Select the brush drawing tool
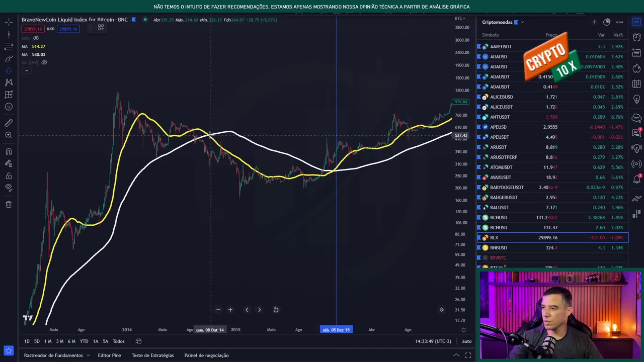This screenshot has width=644, height=362. 9,58
